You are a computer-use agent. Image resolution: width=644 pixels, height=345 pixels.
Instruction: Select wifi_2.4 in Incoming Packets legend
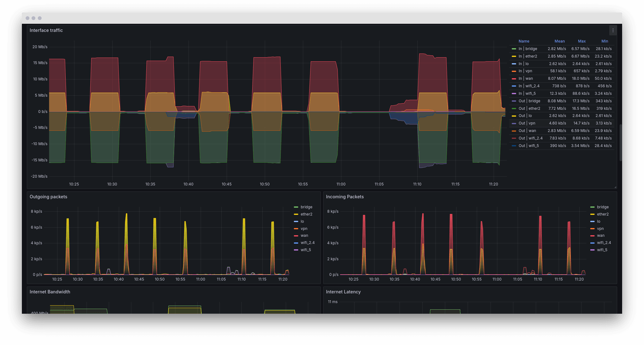coord(604,243)
